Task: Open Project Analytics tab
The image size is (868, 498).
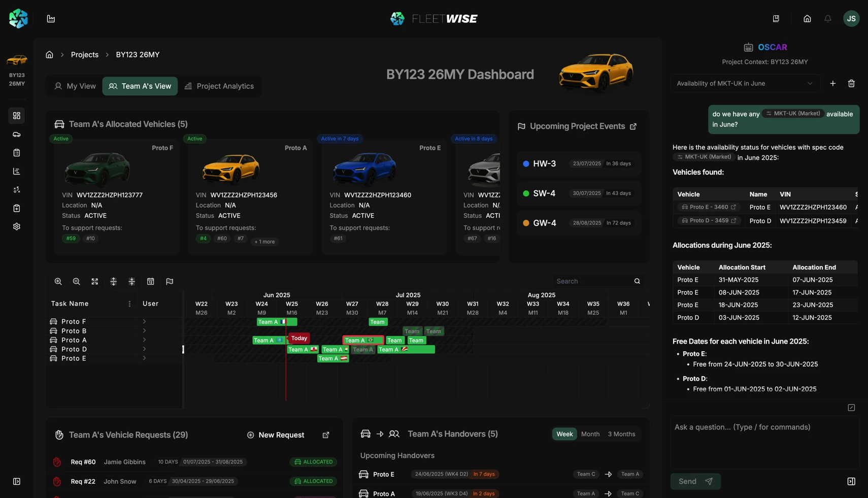Action: 219,86
